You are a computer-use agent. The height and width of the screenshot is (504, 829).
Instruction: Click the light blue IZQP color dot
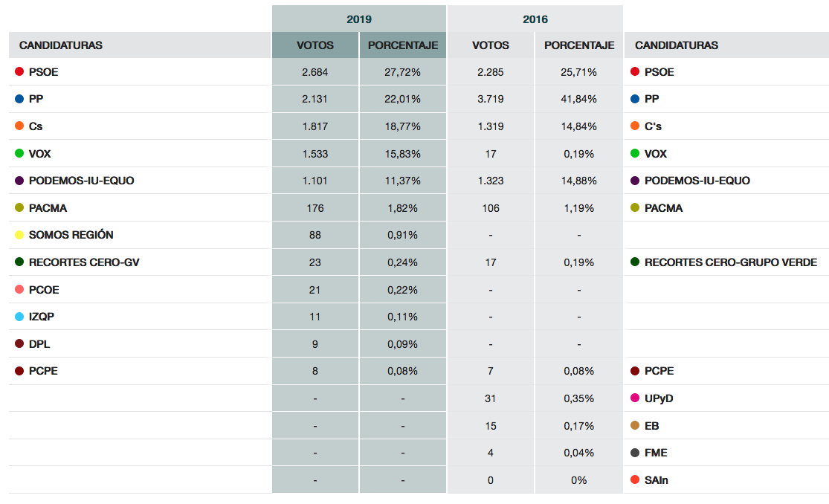click(x=19, y=317)
